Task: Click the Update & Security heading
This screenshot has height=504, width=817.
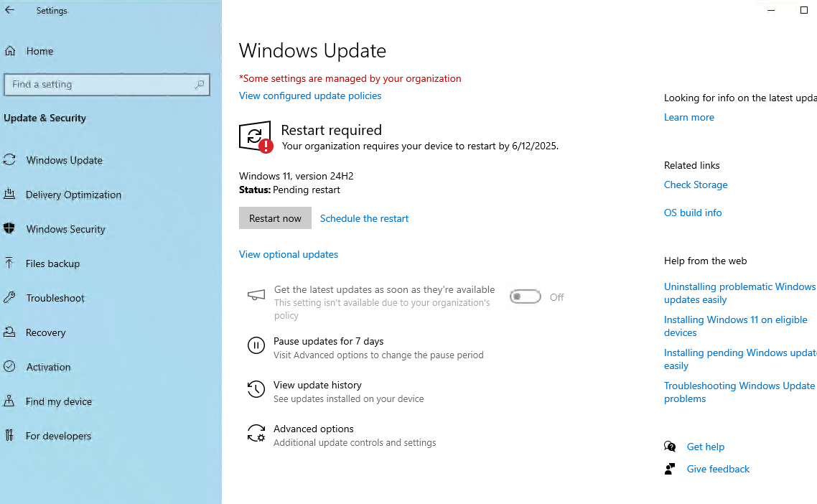Action: 45,118
